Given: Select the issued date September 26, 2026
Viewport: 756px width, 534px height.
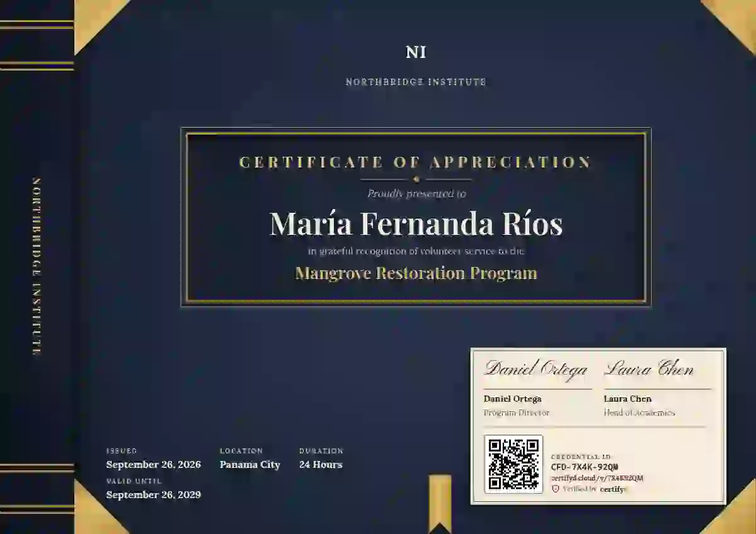Looking at the screenshot, I should [x=153, y=465].
